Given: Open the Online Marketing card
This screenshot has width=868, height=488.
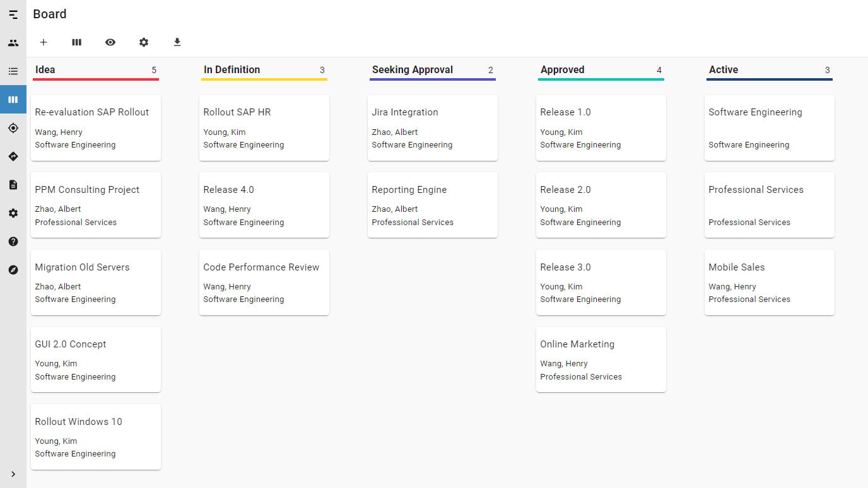Looking at the screenshot, I should coord(601,360).
